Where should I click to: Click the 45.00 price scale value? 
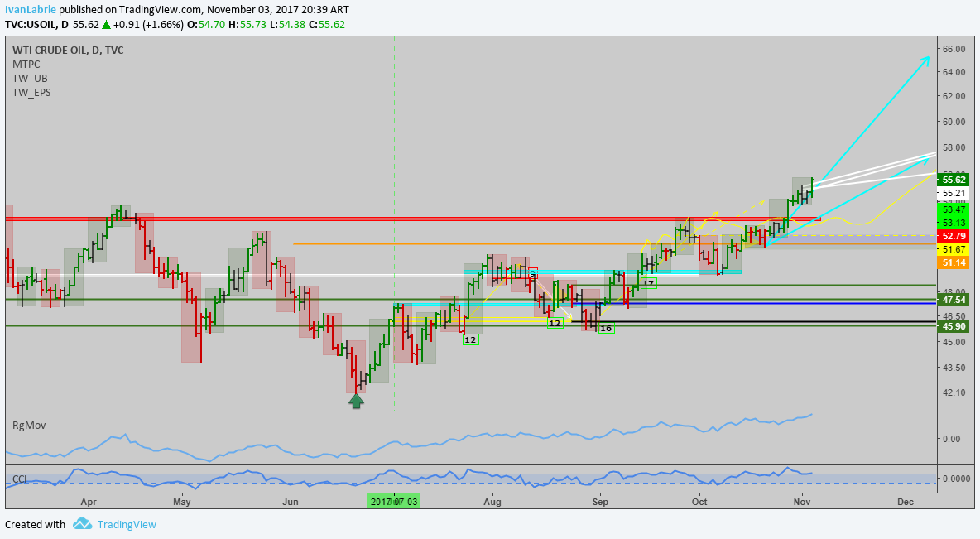tap(954, 342)
